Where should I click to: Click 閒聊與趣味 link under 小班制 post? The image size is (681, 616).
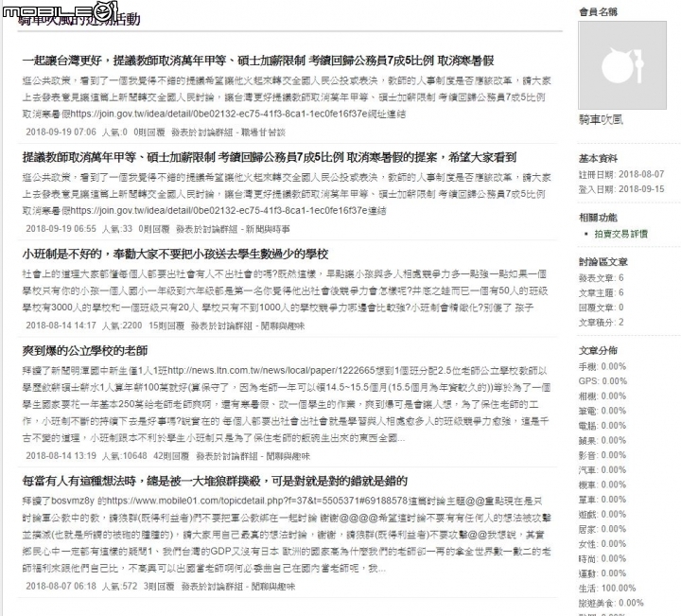point(282,326)
